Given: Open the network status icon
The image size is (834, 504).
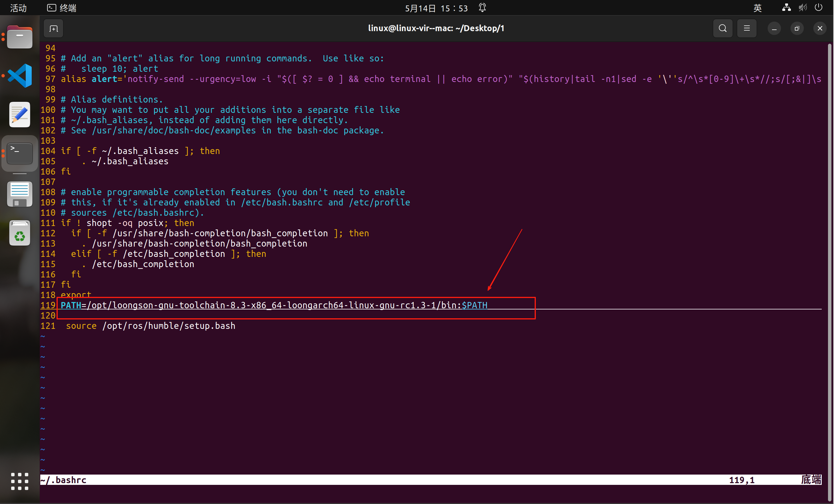Looking at the screenshot, I should click(x=786, y=7).
